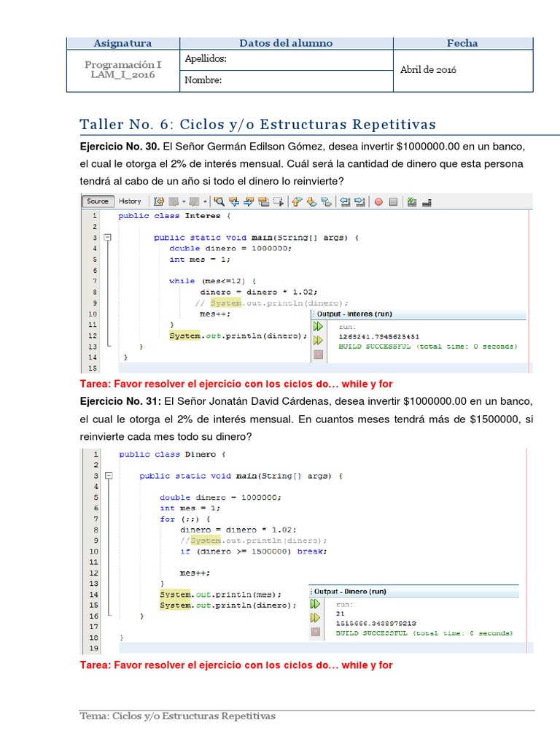
Task: Click the 'public class Interes {' code line
Action: tap(174, 216)
